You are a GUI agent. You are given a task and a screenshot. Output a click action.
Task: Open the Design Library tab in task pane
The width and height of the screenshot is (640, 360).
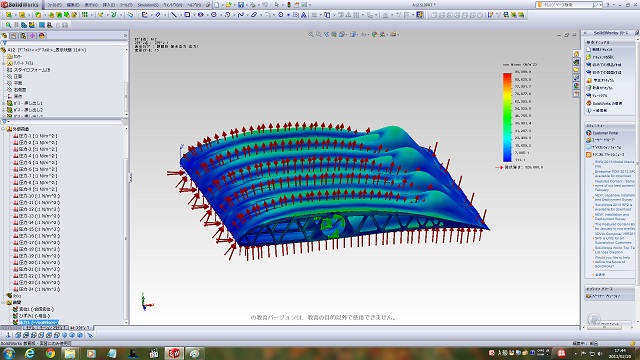pyautogui.click(x=576, y=62)
